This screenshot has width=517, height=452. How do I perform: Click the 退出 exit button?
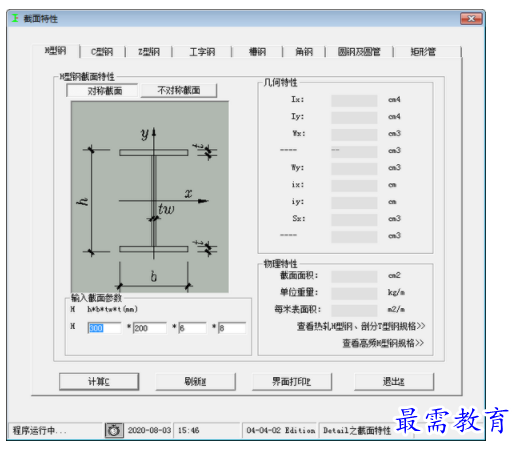pyautogui.click(x=394, y=381)
